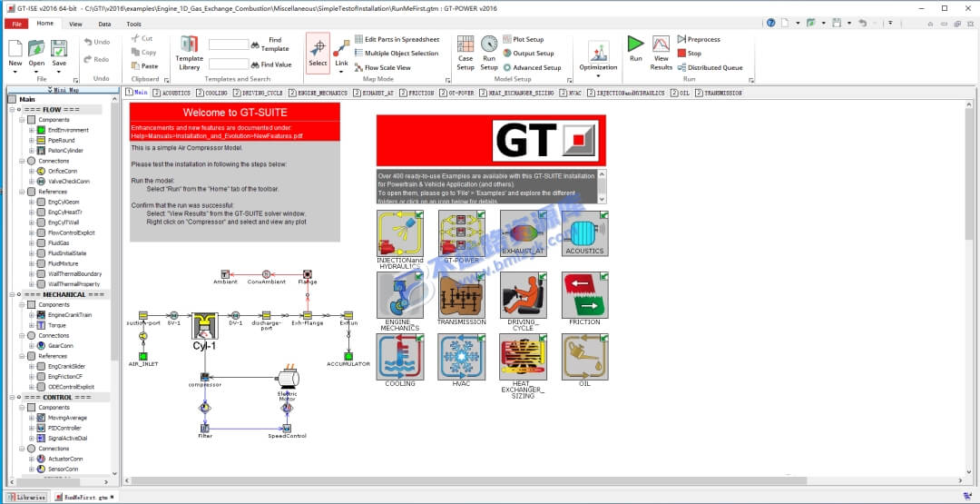
Task: Collapse the === MECHANICAL === tree section
Action: [x=12, y=294]
